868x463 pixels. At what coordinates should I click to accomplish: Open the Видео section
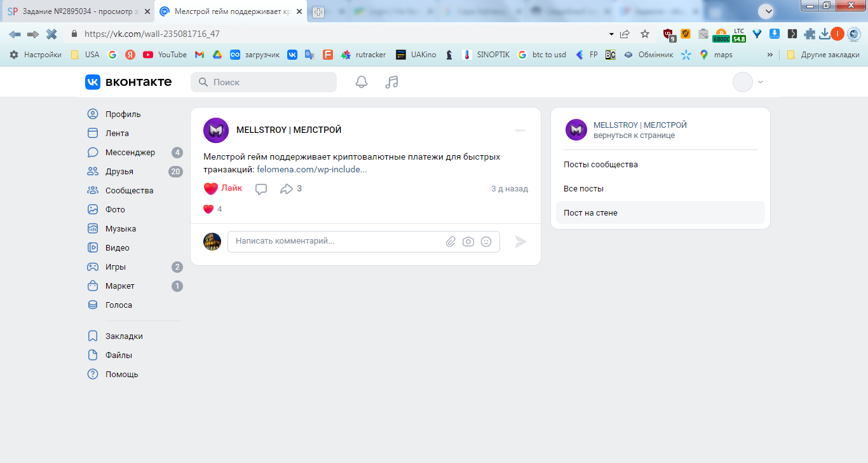[109, 248]
